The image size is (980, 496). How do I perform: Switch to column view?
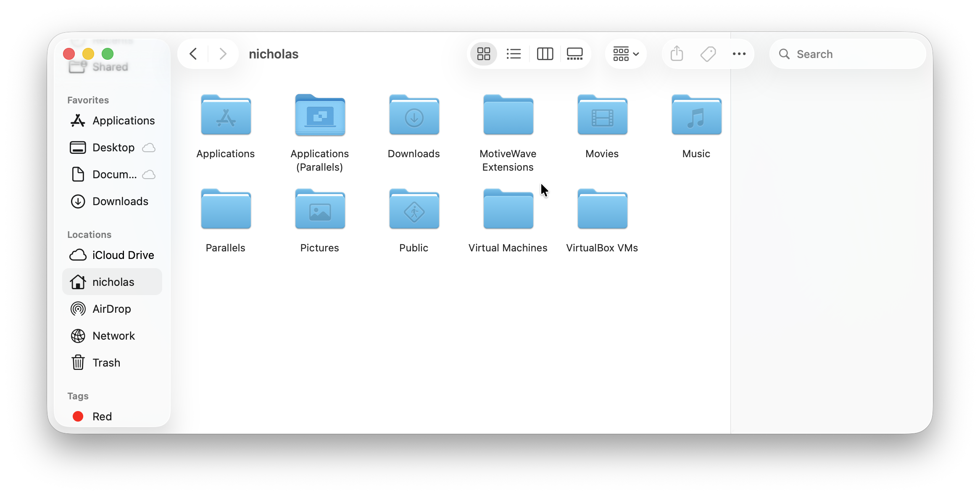click(x=545, y=54)
